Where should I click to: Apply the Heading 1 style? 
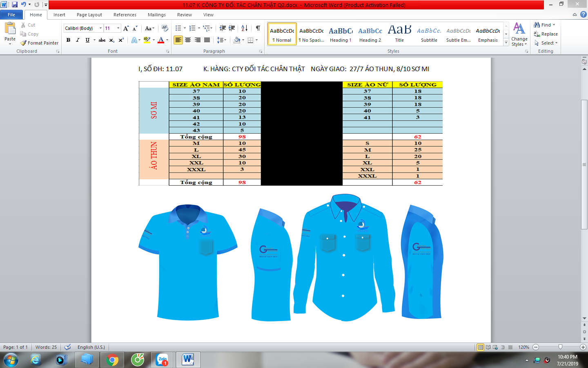341,34
